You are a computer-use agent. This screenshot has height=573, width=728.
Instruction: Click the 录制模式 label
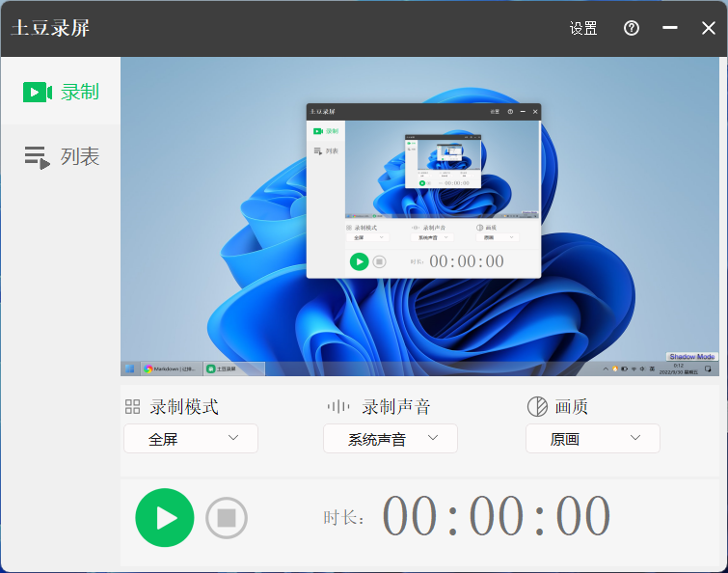(x=184, y=407)
